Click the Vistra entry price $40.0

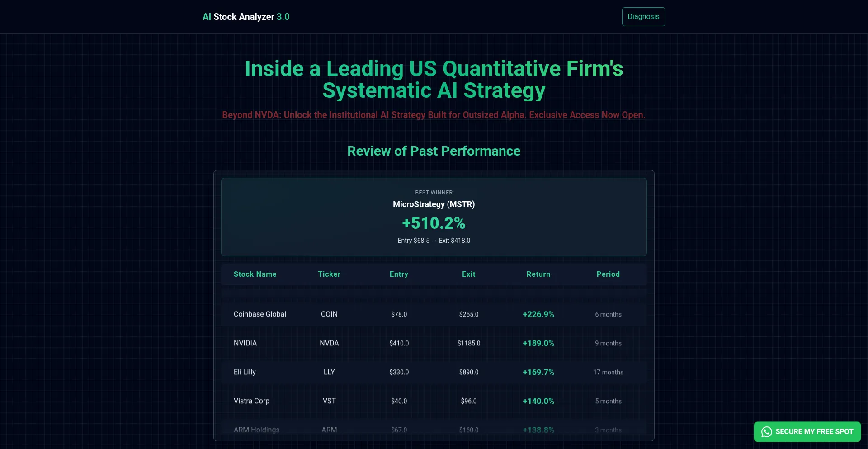click(x=399, y=401)
